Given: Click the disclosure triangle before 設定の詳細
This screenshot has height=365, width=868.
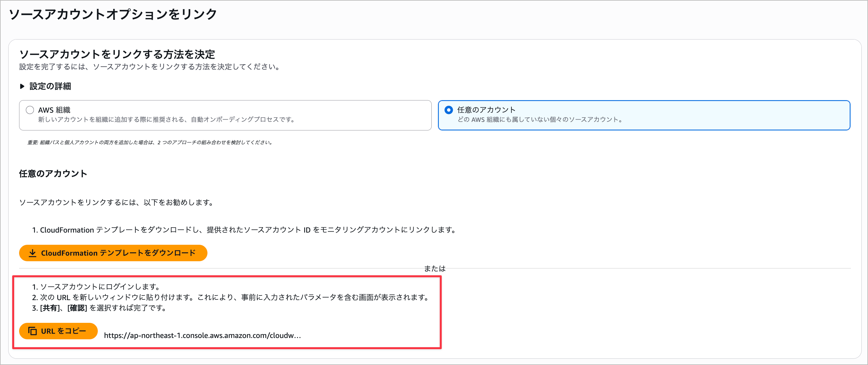Looking at the screenshot, I should coord(23,86).
